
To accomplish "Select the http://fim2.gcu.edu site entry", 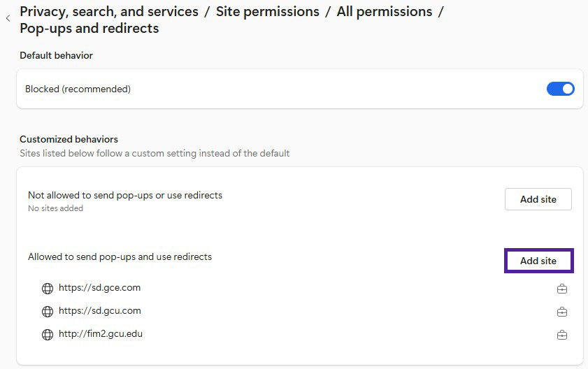I will click(100, 334).
